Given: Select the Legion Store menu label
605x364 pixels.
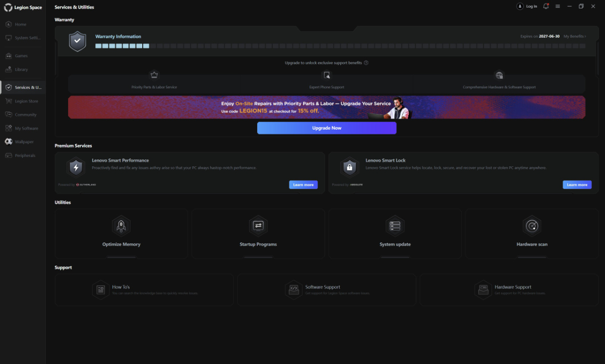Looking at the screenshot, I should pyautogui.click(x=27, y=101).
